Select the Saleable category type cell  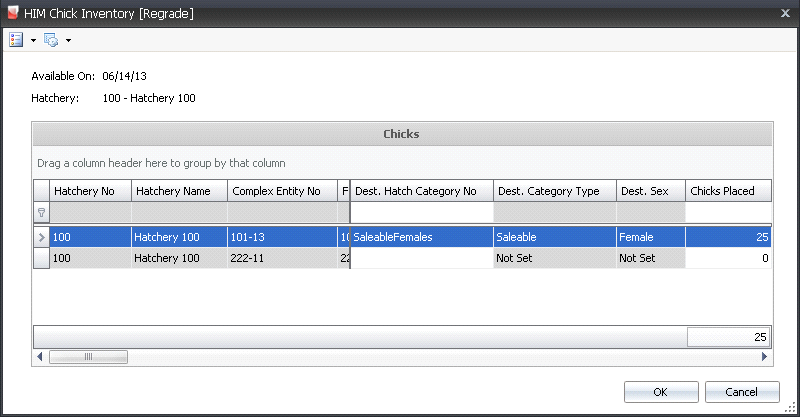(x=555, y=237)
